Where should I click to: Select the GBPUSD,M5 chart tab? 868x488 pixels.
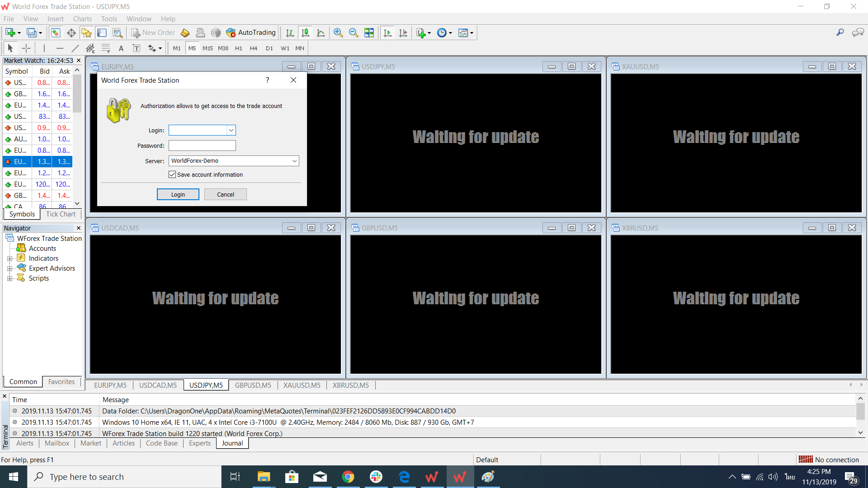pos(253,385)
